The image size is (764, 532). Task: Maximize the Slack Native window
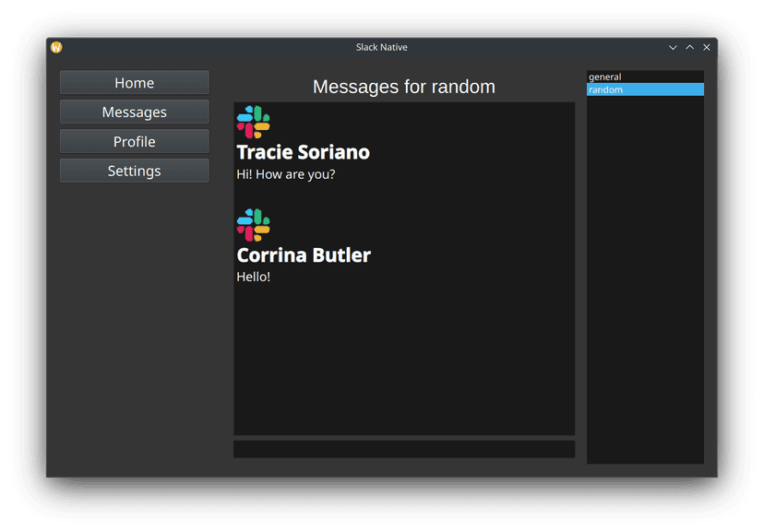tap(689, 47)
